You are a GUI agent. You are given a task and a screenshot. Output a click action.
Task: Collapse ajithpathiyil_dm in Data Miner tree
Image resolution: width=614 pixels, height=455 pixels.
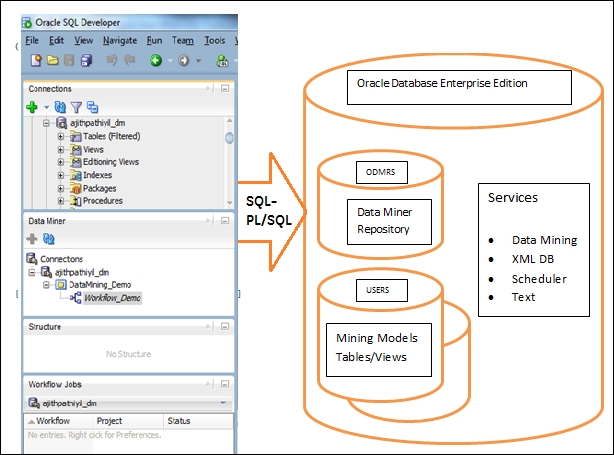[32, 272]
